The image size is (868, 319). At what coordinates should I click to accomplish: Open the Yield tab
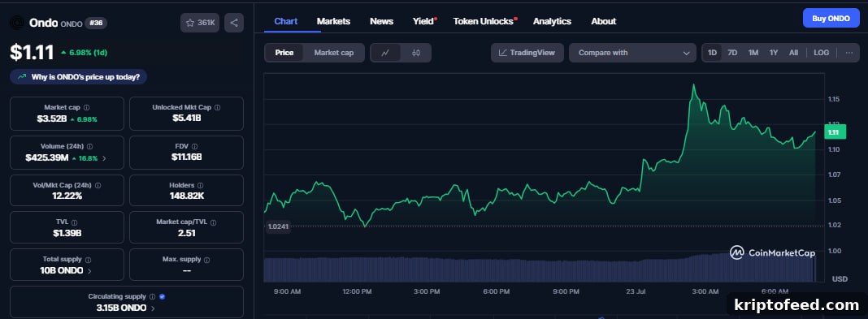click(424, 21)
